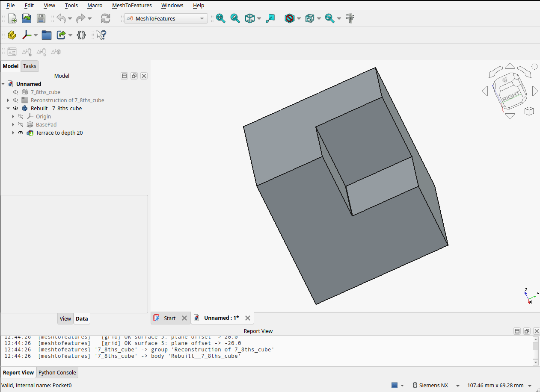Hide the Rebuilt__7_8ths_cube body
Image resolution: width=540 pixels, height=392 pixels.
click(x=16, y=109)
